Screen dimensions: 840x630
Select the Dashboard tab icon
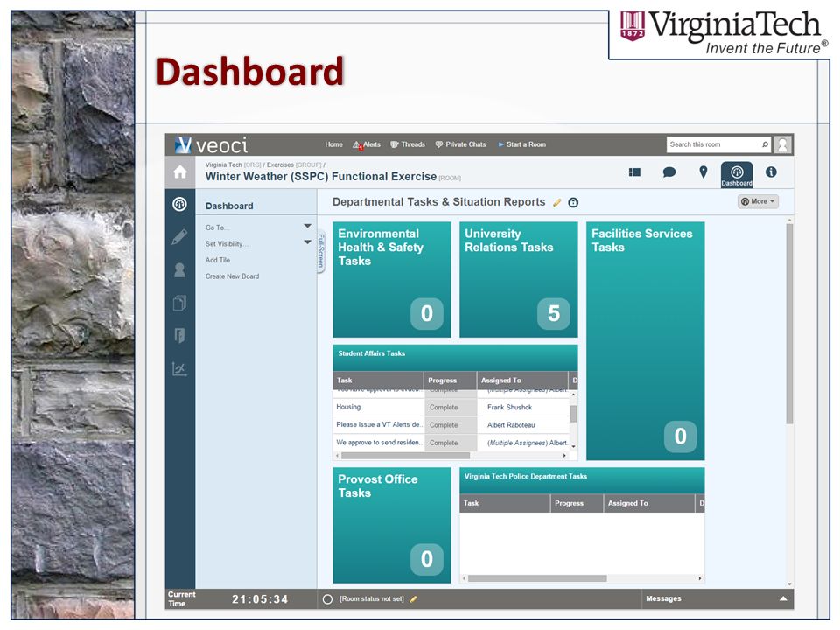(x=737, y=175)
